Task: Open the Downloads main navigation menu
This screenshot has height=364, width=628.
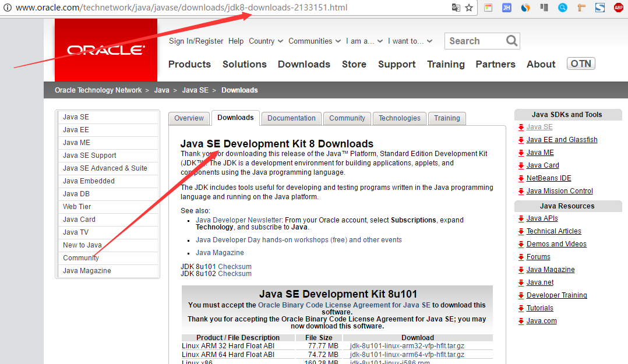Action: coord(304,64)
